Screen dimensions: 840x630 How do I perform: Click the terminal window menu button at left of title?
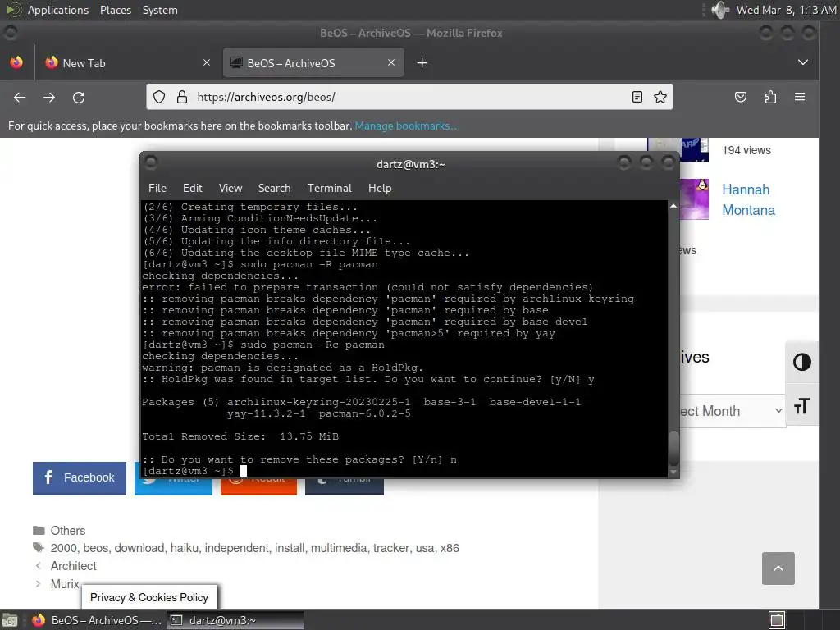click(151, 162)
